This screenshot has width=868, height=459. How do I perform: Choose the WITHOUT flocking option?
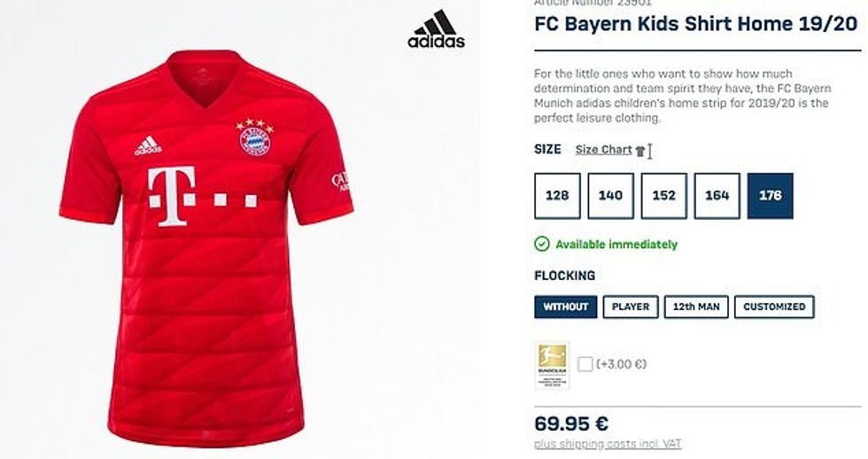coord(566,307)
